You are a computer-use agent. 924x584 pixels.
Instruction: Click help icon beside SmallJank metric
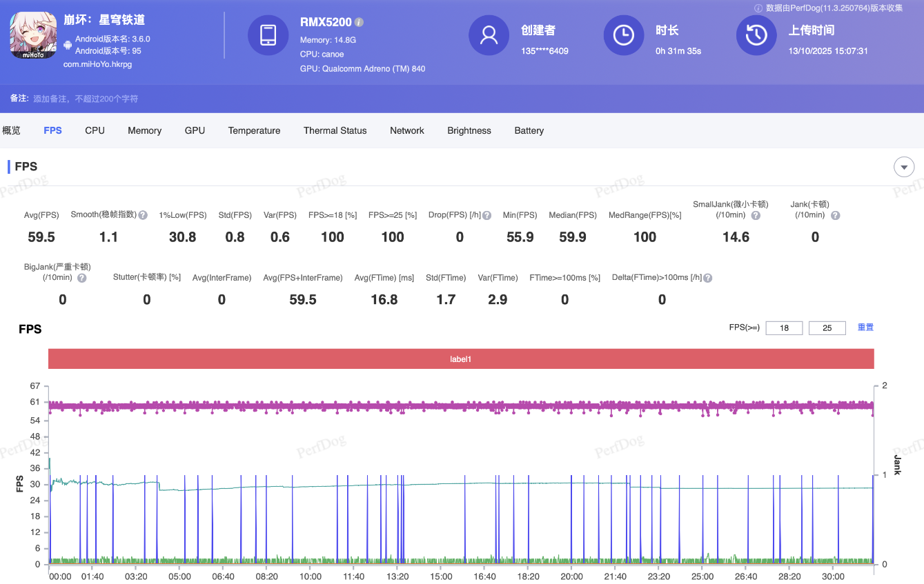(756, 215)
